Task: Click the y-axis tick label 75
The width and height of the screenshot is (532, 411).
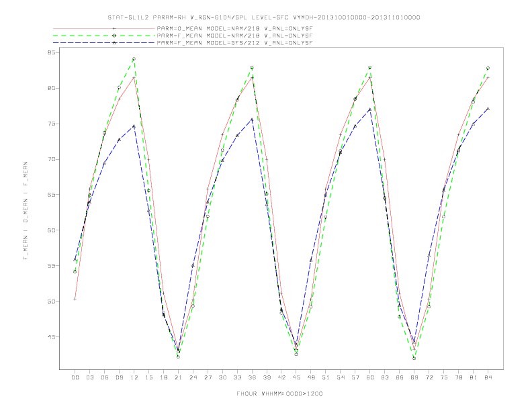Action: (x=52, y=124)
